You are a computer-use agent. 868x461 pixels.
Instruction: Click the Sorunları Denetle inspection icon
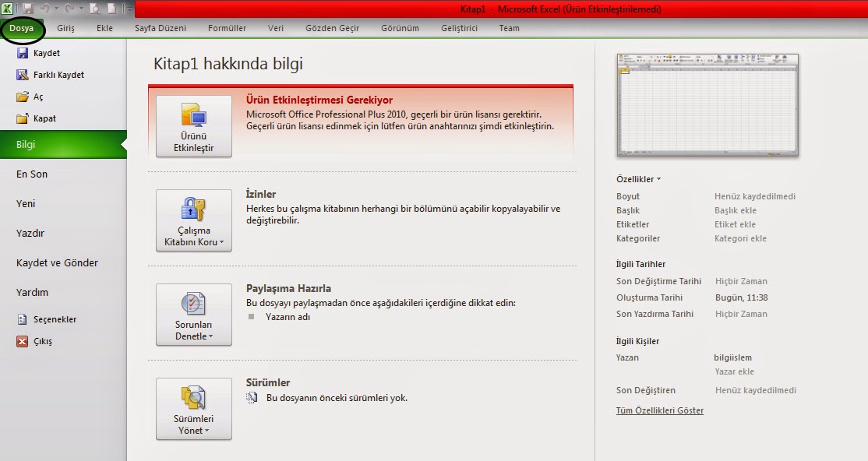coord(193,315)
